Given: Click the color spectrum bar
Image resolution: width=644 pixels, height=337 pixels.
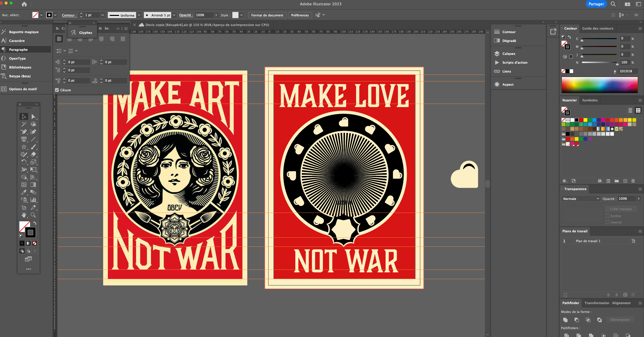Looking at the screenshot, I should pyautogui.click(x=599, y=85).
